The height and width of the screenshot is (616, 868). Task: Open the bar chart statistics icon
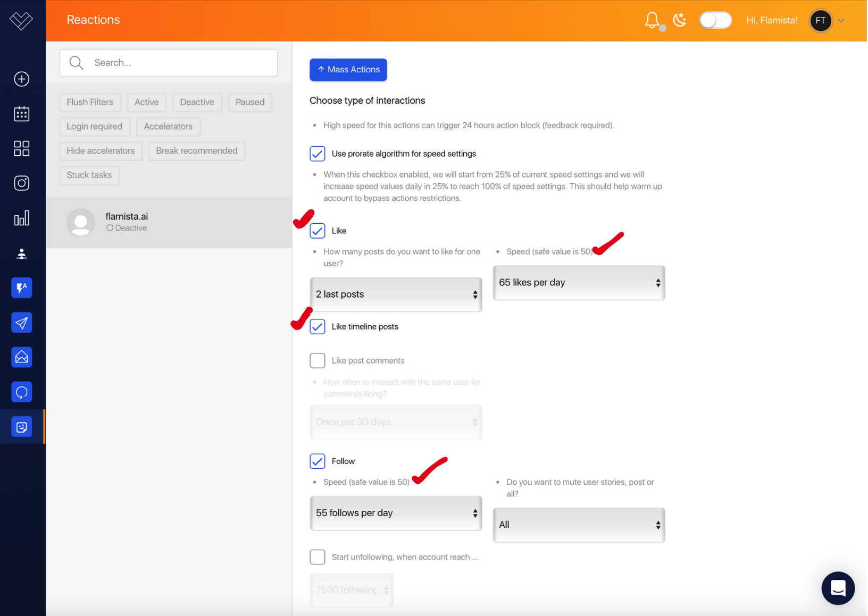click(x=22, y=218)
